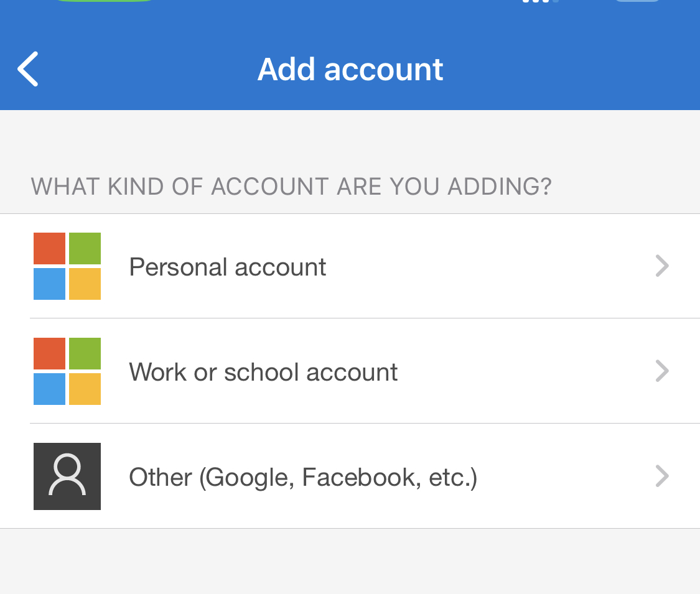Select the Personal account option
This screenshot has width=700, height=594.
[x=227, y=267]
